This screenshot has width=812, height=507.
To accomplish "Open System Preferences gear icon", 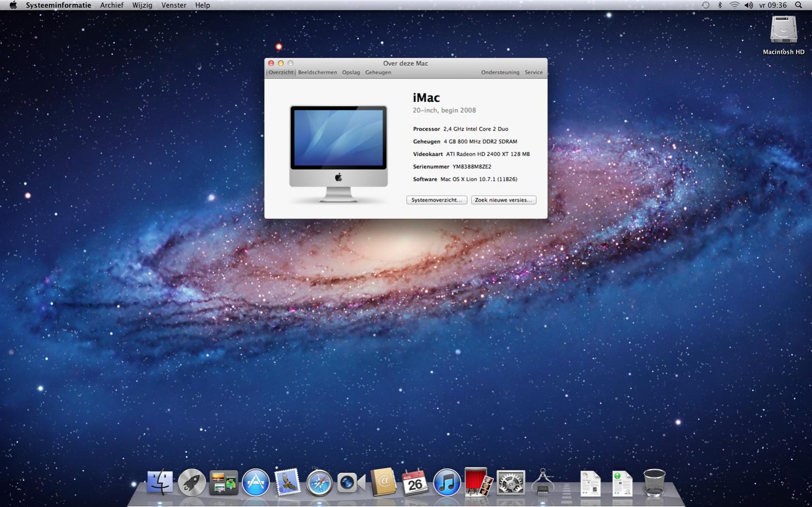I will coord(511,482).
